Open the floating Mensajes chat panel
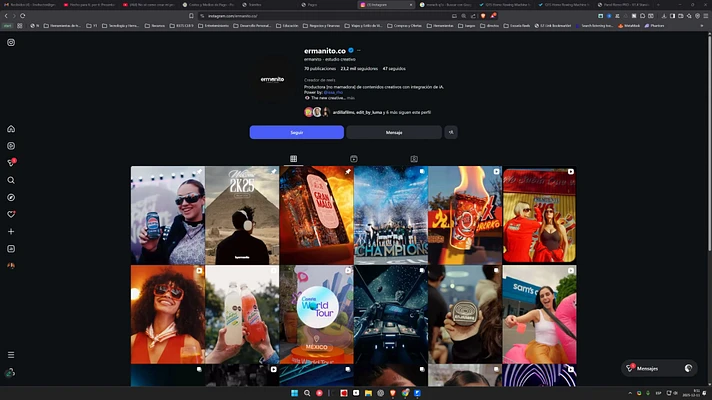Image resolution: width=712 pixels, height=400 pixels. click(659, 368)
